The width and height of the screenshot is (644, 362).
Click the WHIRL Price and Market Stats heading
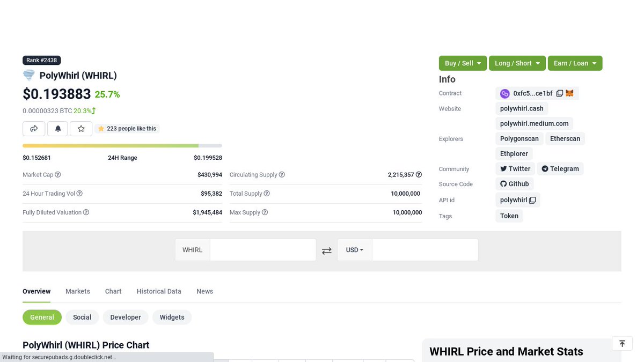pyautogui.click(x=506, y=352)
